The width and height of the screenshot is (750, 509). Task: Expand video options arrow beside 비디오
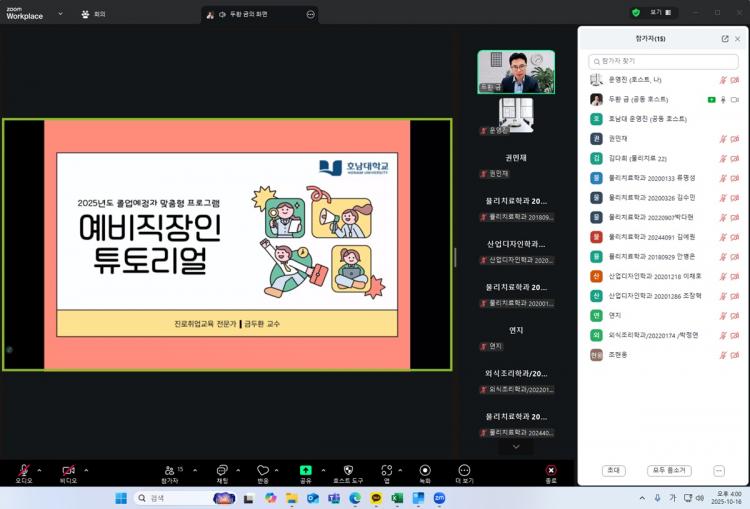tap(86, 469)
